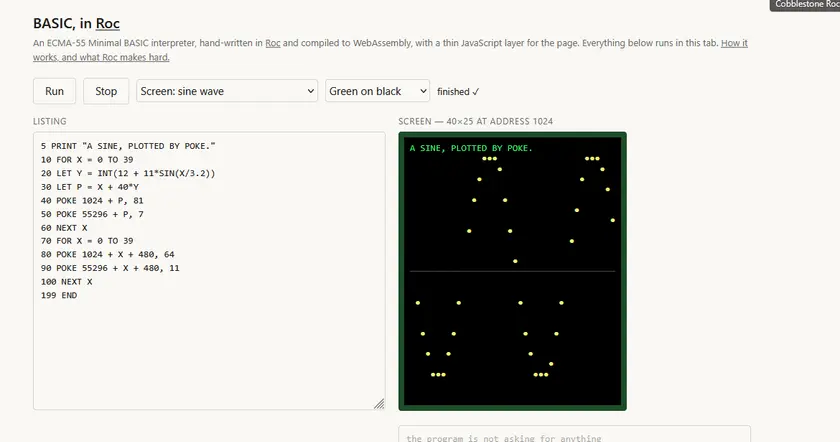Open the 'Green on black' color theme dropdown

coord(377,91)
